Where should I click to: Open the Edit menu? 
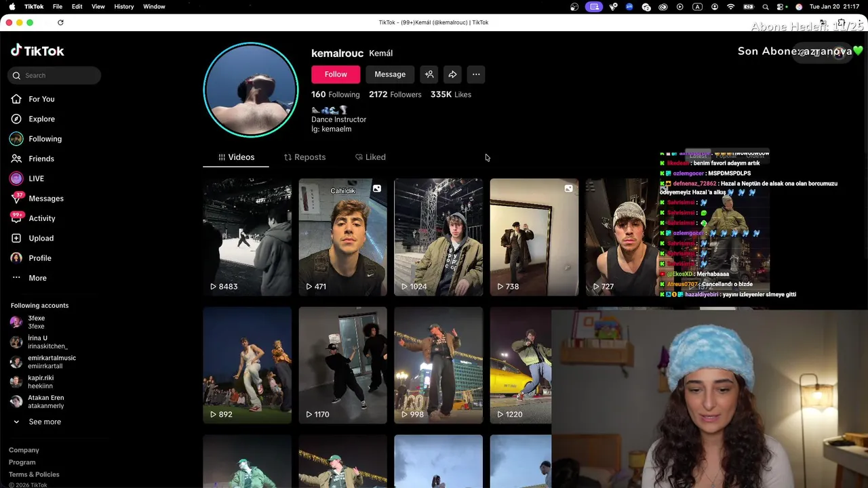tap(77, 7)
